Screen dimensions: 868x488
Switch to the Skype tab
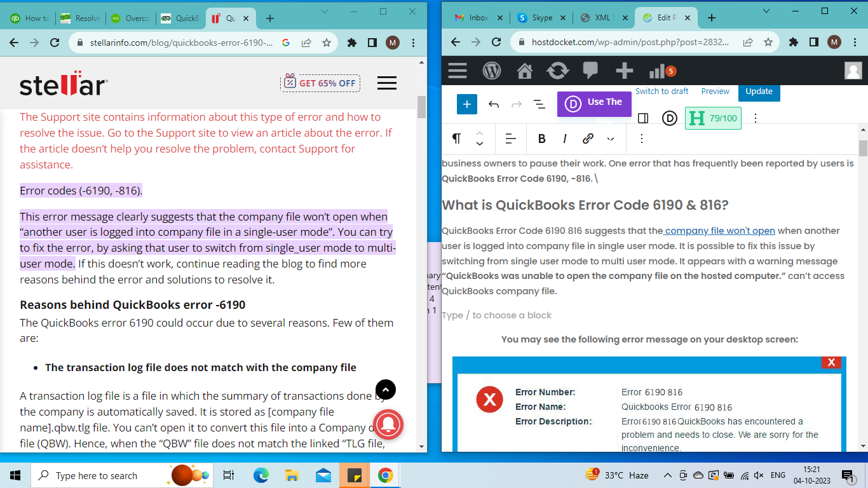pos(535,18)
